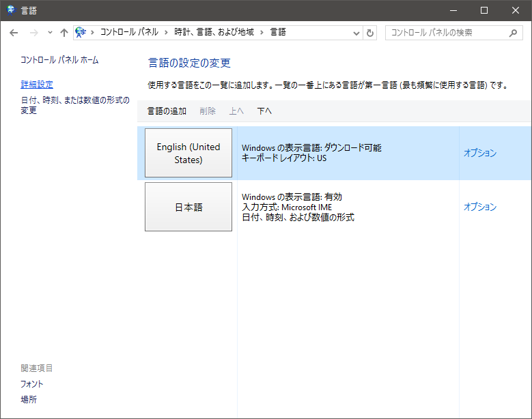Image resolution: width=532 pixels, height=419 pixels.
Task: Click the 言語 window title bar icon
Action: [11, 10]
